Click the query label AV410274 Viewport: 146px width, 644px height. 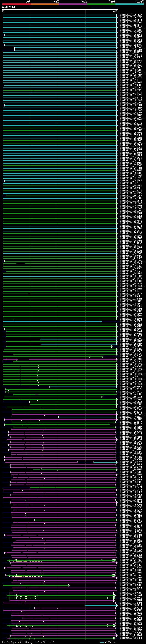tap(8, 7)
